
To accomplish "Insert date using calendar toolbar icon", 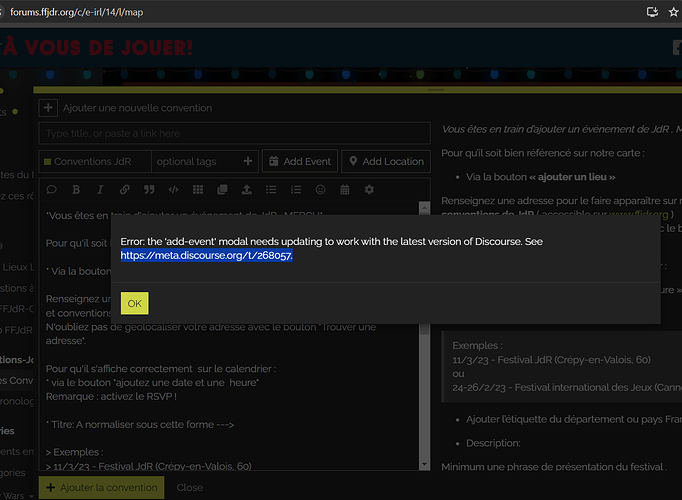I will (344, 190).
